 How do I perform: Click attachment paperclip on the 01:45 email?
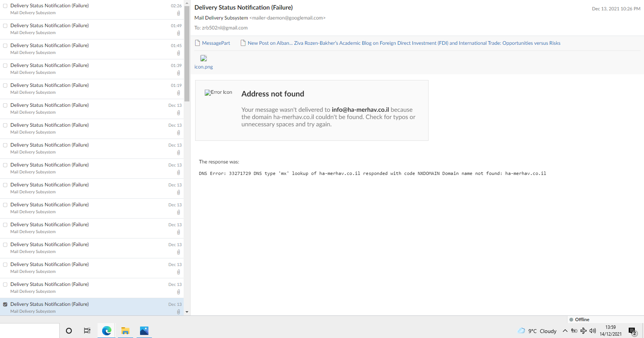(x=178, y=53)
